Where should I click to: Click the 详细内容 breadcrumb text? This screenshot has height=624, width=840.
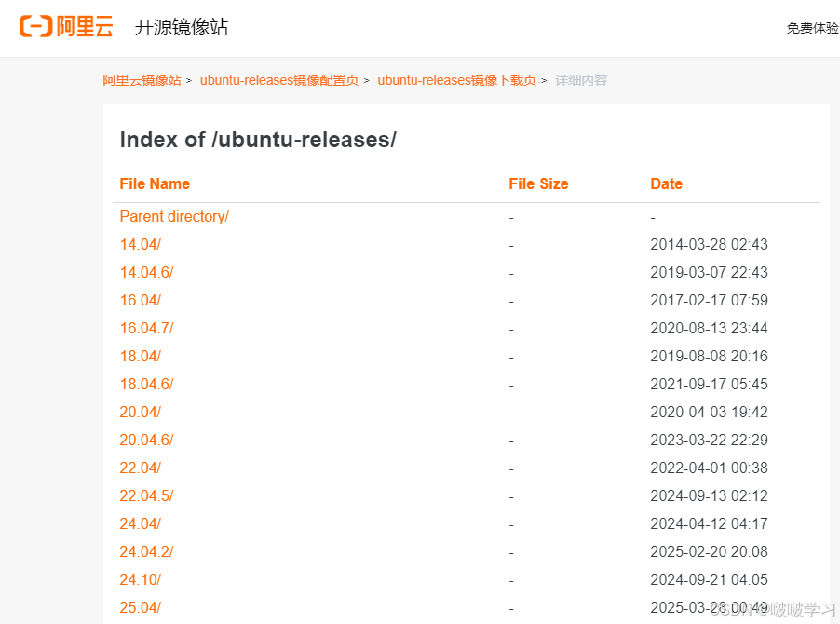(581, 80)
